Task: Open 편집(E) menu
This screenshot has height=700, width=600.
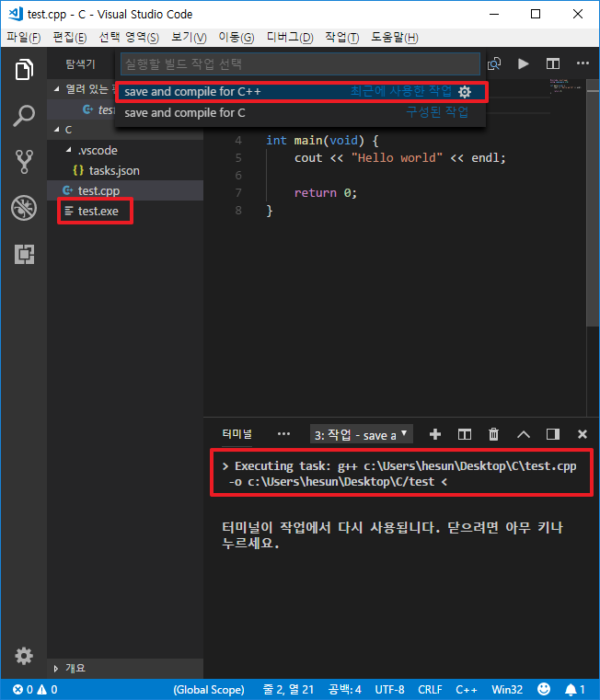Action: [70, 38]
